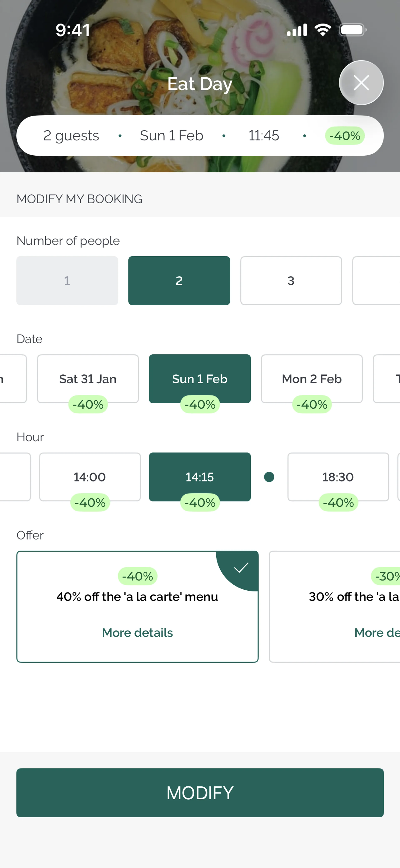Select the Sun 1 Feb date
Image resolution: width=400 pixels, height=868 pixels.
pyautogui.click(x=200, y=379)
